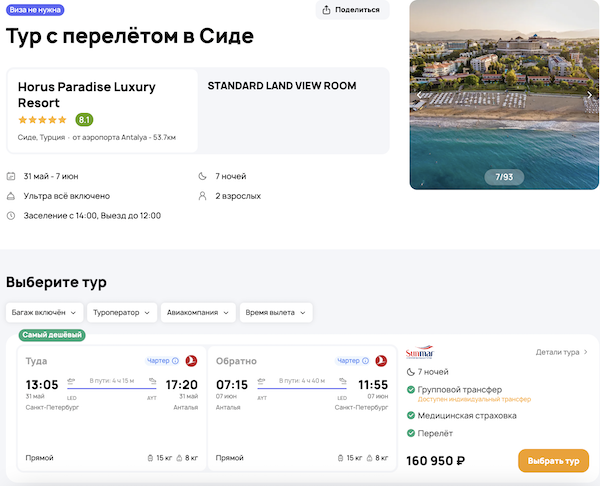Click Turkish Airlines logo on outbound flight
Screen dimensions: 600x486
[x=191, y=361]
